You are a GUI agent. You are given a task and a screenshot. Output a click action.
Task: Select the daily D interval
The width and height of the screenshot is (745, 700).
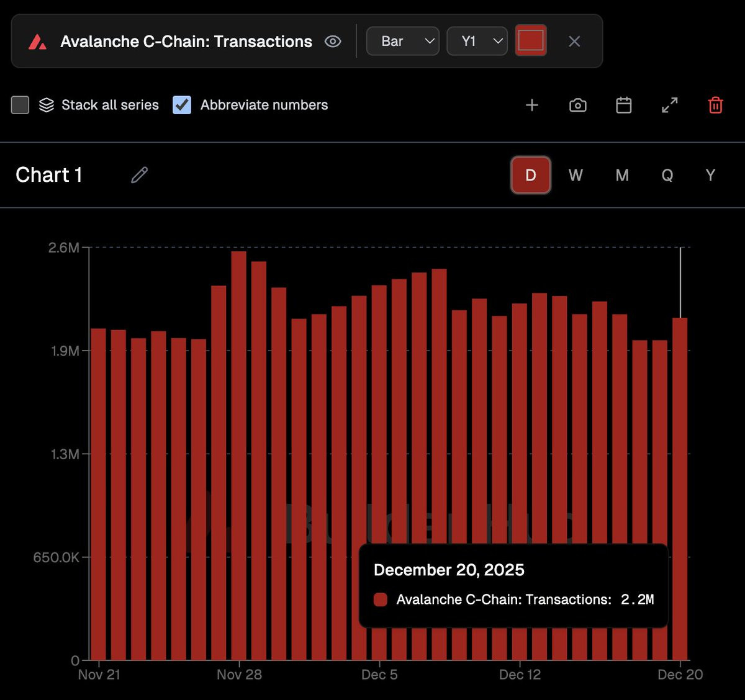pos(531,175)
